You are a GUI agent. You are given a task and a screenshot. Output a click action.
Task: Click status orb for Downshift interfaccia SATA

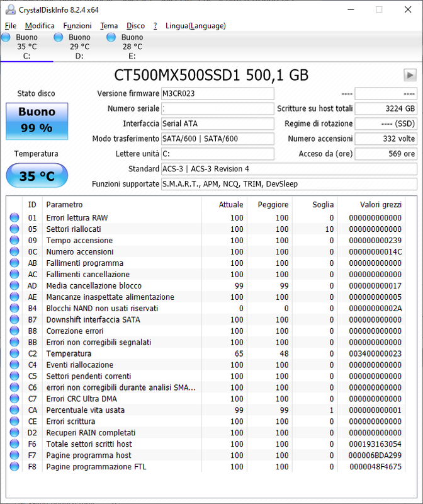coord(14,319)
